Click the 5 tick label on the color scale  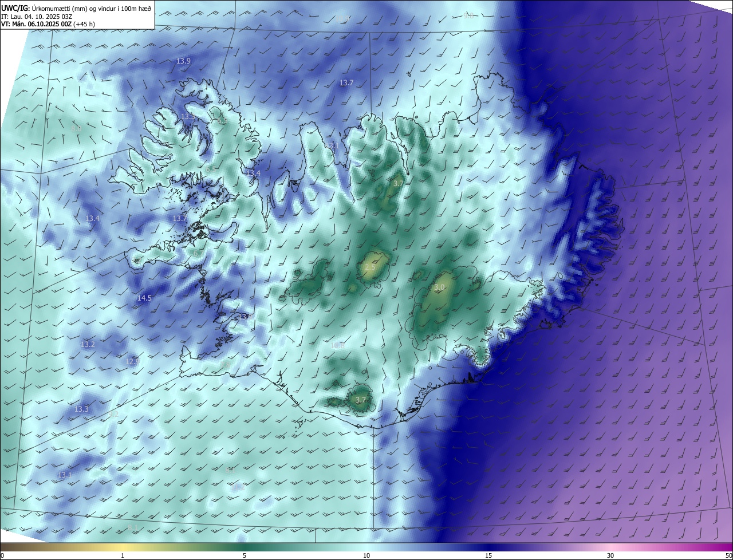245,555
